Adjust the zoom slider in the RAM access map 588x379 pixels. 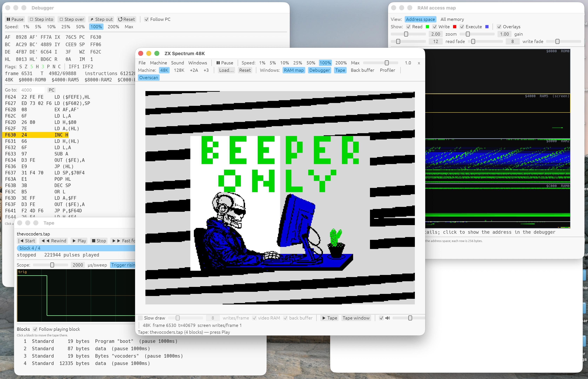408,34
